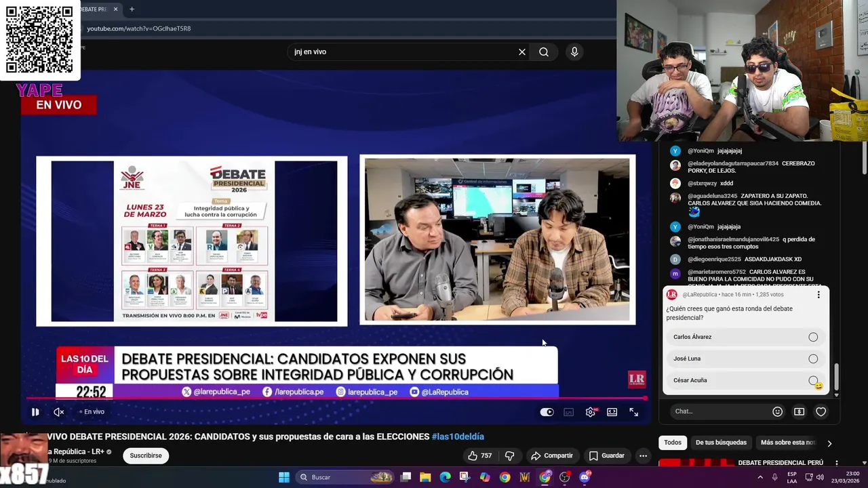The image size is (868, 488).
Task: Open File Explorer from taskbar
Action: tap(425, 477)
